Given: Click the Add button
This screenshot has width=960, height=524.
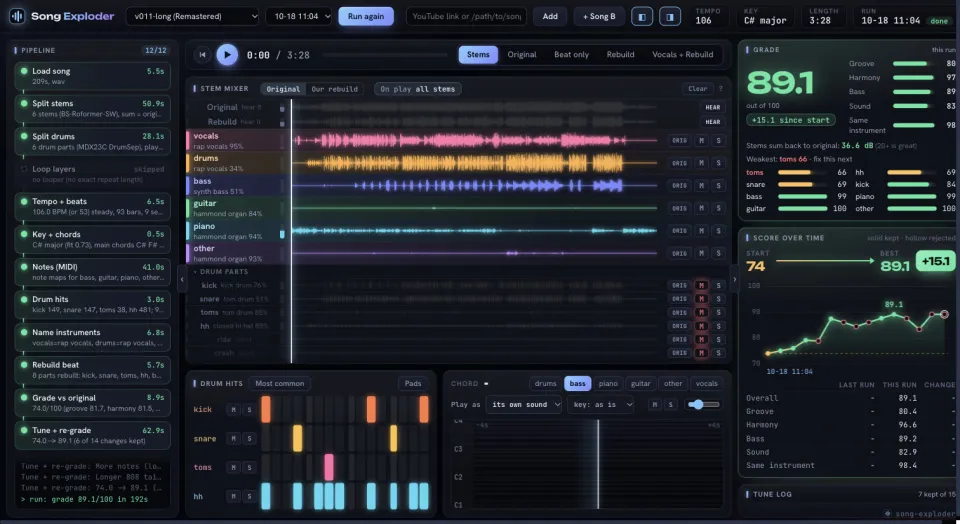Looking at the screenshot, I should [x=550, y=17].
